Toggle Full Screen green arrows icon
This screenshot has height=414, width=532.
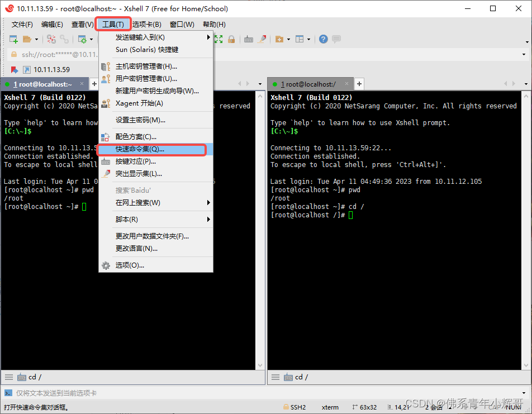pyautogui.click(x=218, y=39)
